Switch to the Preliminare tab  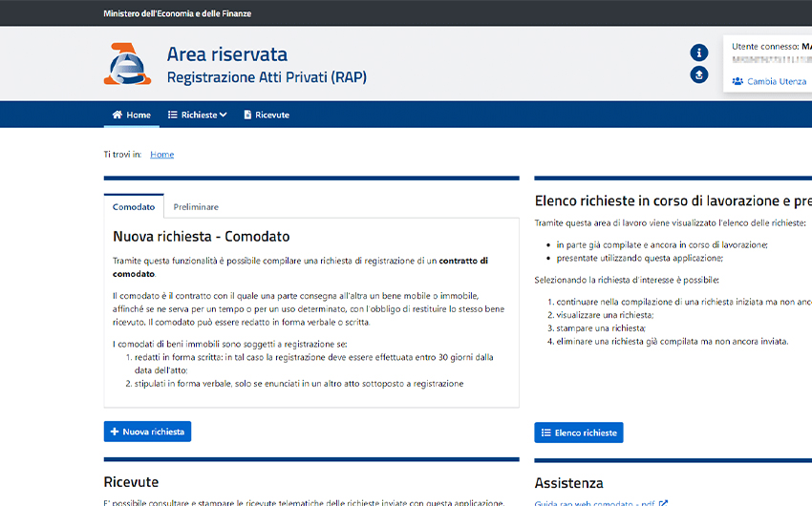click(x=196, y=207)
